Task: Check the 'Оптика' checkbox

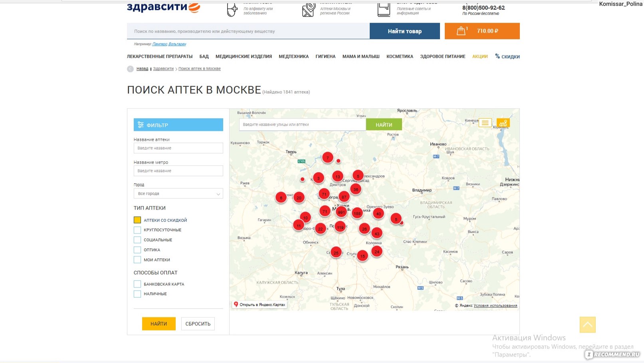Action: (137, 250)
